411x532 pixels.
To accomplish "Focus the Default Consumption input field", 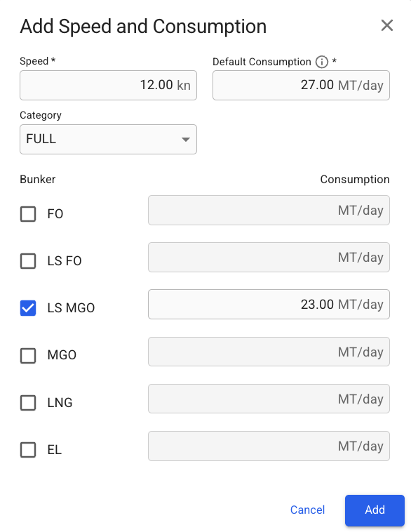I will [301, 85].
